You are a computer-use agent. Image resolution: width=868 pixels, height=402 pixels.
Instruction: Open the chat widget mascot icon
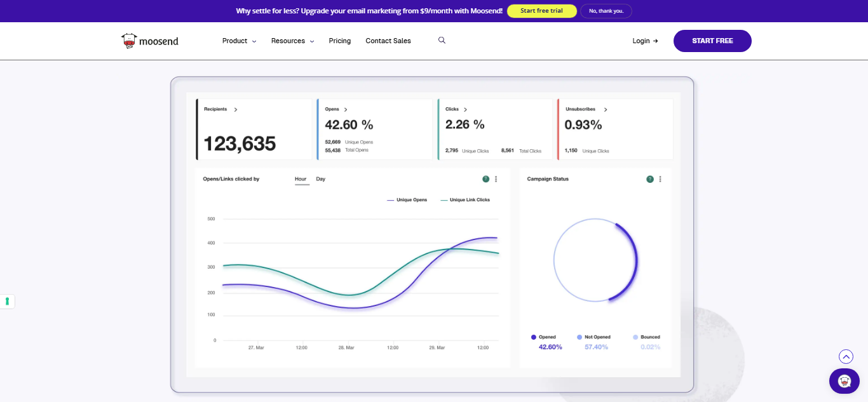(844, 380)
